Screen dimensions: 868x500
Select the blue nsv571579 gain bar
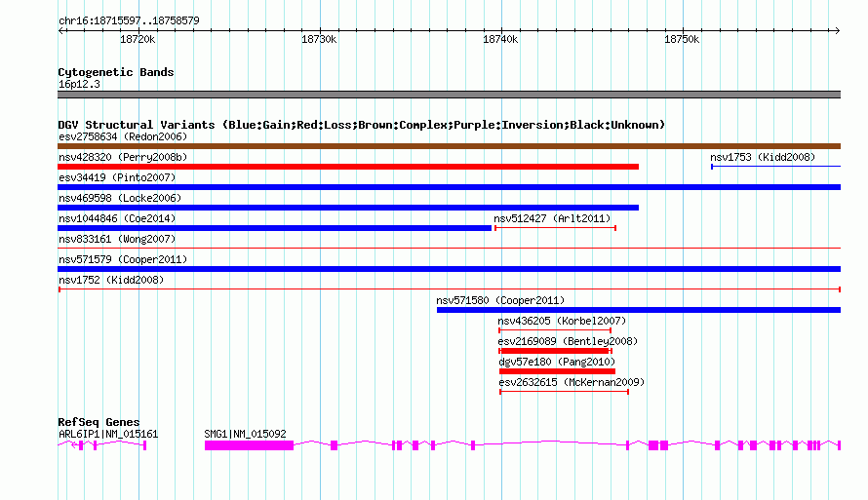(449, 269)
